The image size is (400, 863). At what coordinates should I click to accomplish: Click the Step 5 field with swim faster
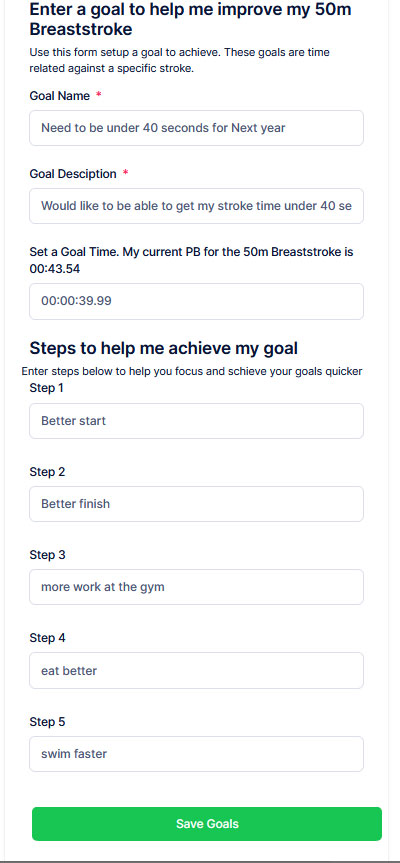(x=196, y=753)
